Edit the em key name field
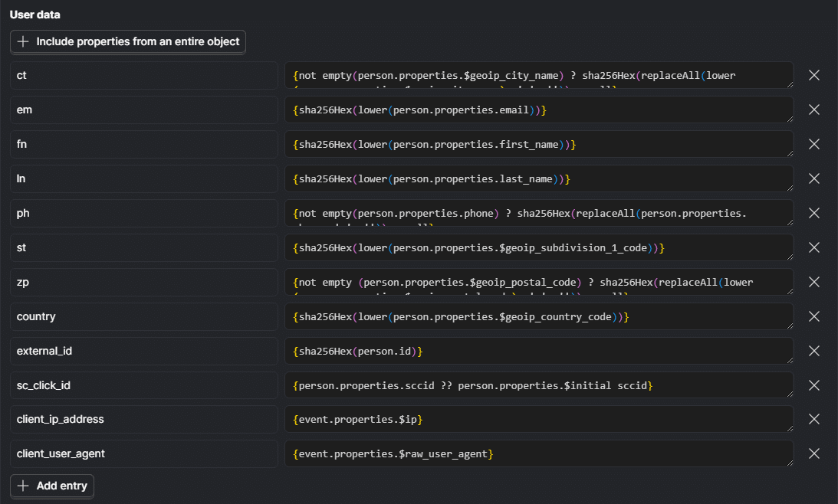 144,110
